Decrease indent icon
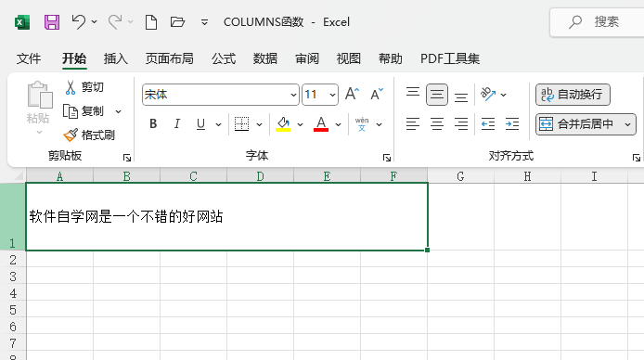 pyautogui.click(x=488, y=124)
